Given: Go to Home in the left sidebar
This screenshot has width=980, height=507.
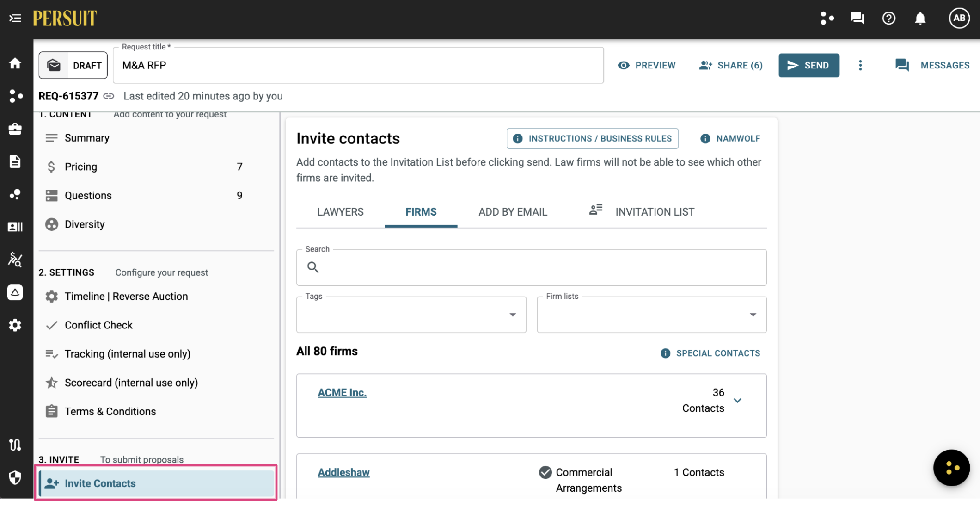Looking at the screenshot, I should (x=15, y=63).
